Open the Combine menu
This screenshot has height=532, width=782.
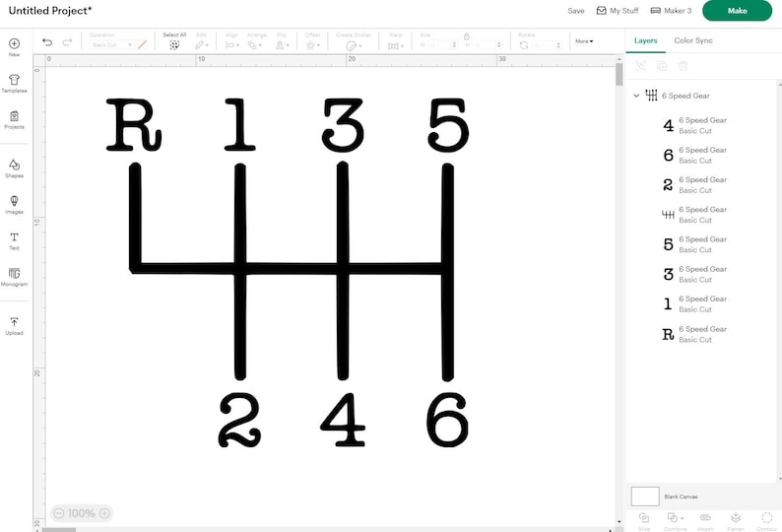point(676,520)
